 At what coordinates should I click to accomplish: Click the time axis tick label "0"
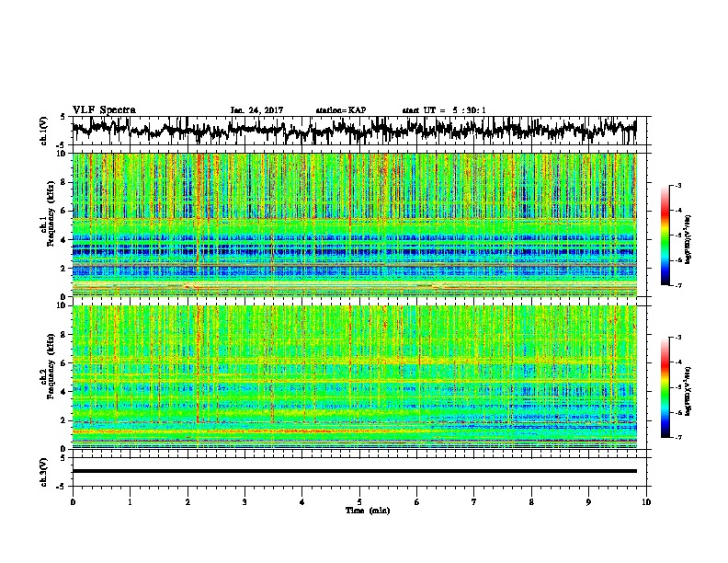pyautogui.click(x=73, y=502)
